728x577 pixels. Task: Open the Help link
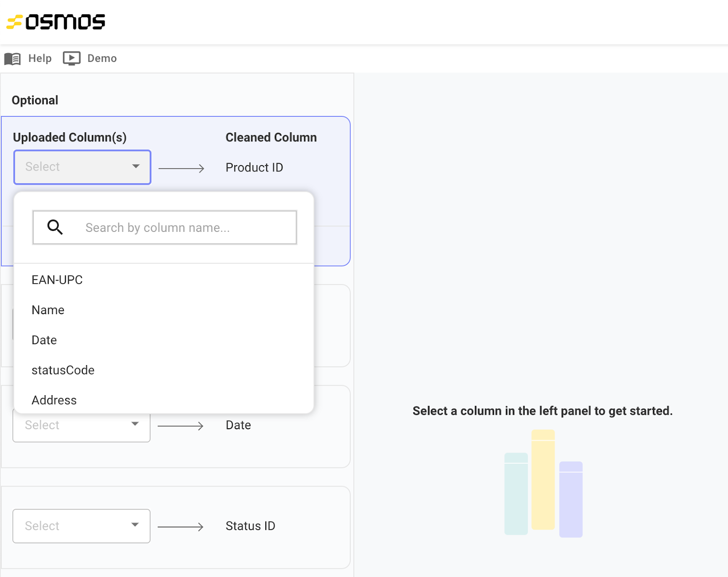pos(40,59)
